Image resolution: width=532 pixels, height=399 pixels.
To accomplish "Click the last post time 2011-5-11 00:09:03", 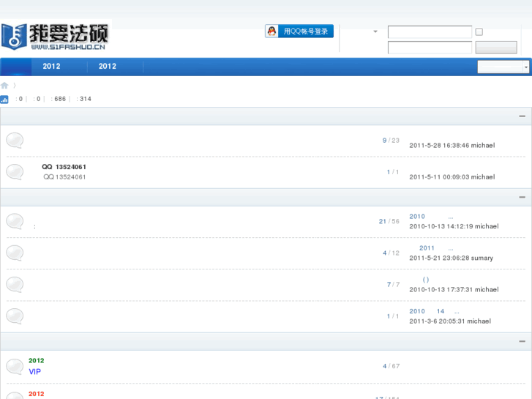I will (439, 177).
